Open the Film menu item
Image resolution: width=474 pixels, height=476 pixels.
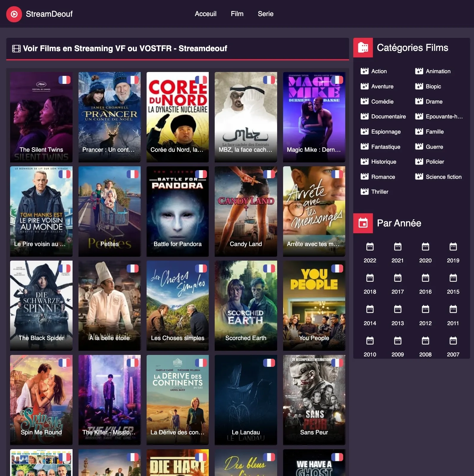coord(237,14)
